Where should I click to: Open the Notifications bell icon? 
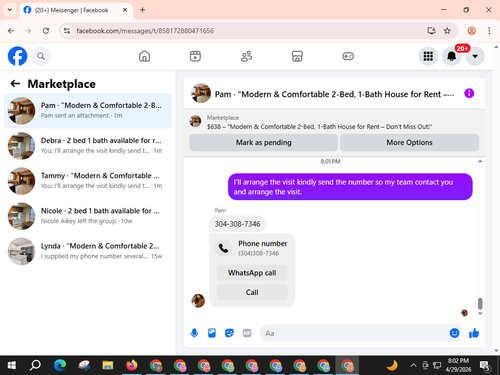(451, 56)
